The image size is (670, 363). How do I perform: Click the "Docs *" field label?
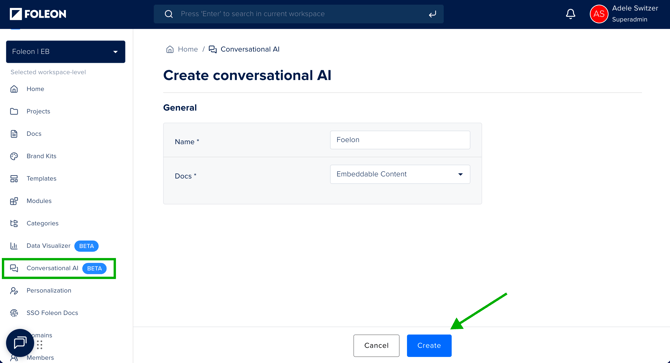coord(185,176)
